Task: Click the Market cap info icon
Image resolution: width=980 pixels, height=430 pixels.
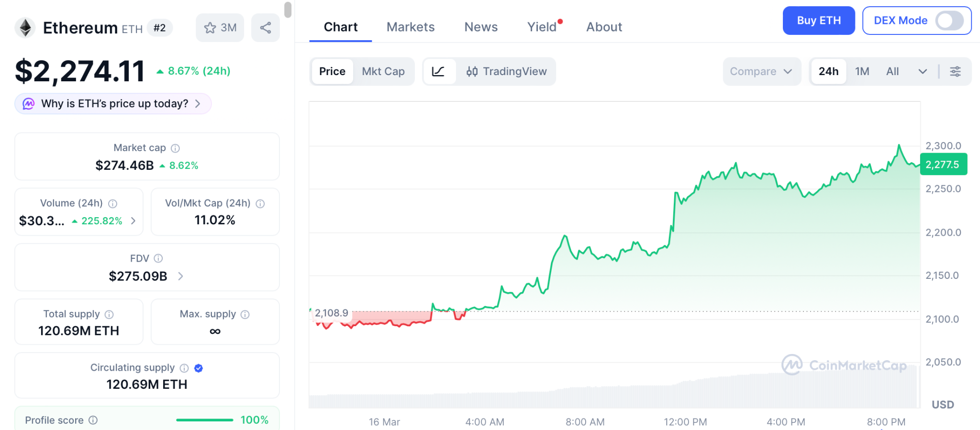Action: click(176, 148)
